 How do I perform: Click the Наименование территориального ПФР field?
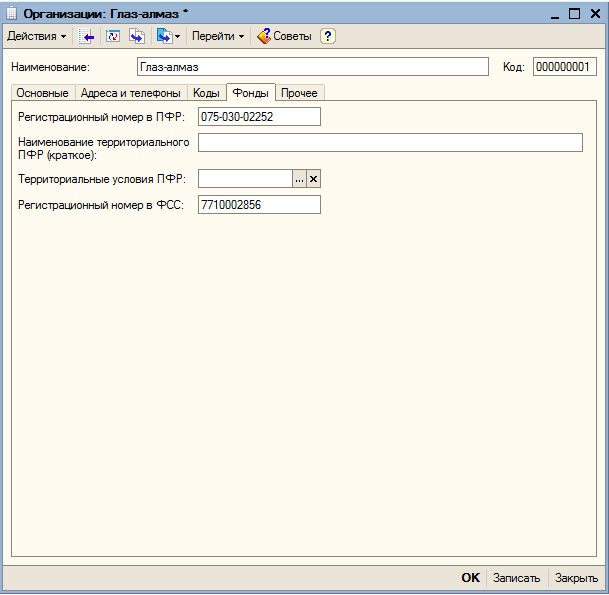tap(390, 143)
